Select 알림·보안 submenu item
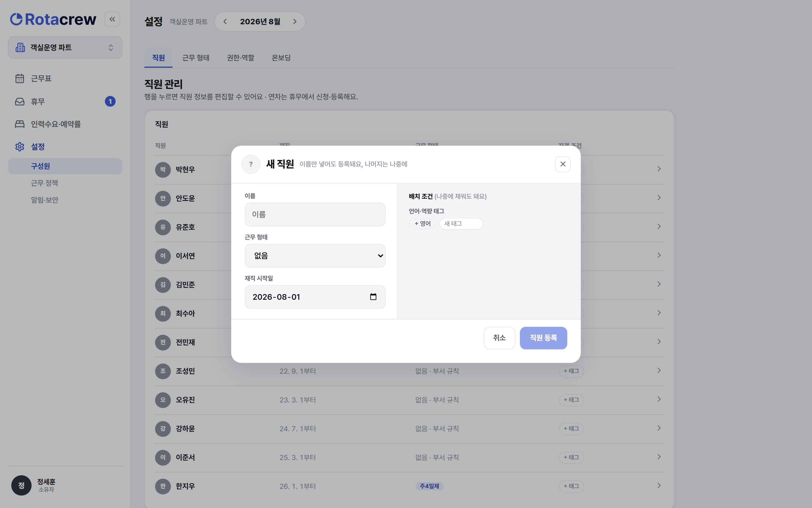 (65, 200)
